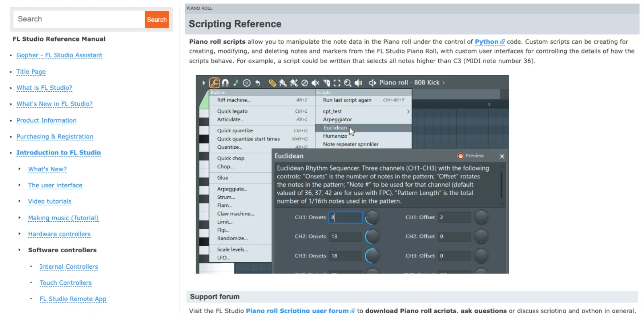Click the CH1: Onsets value field
This screenshot has width=644, height=313.
(345, 217)
